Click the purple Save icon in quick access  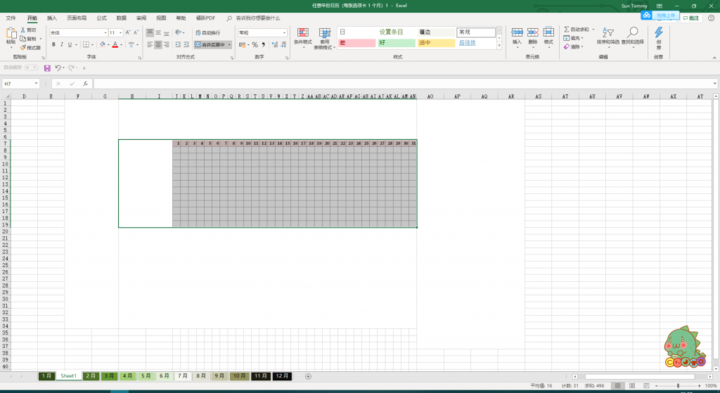(x=47, y=68)
